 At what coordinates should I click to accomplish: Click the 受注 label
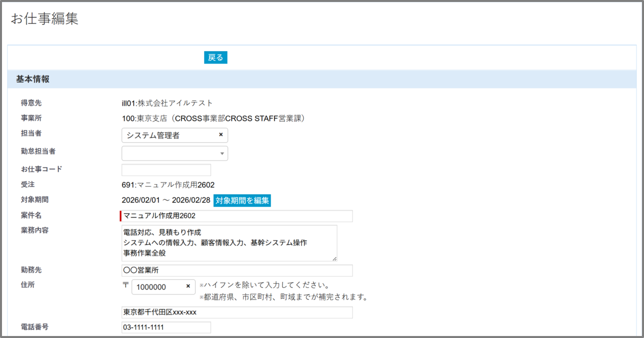point(27,184)
